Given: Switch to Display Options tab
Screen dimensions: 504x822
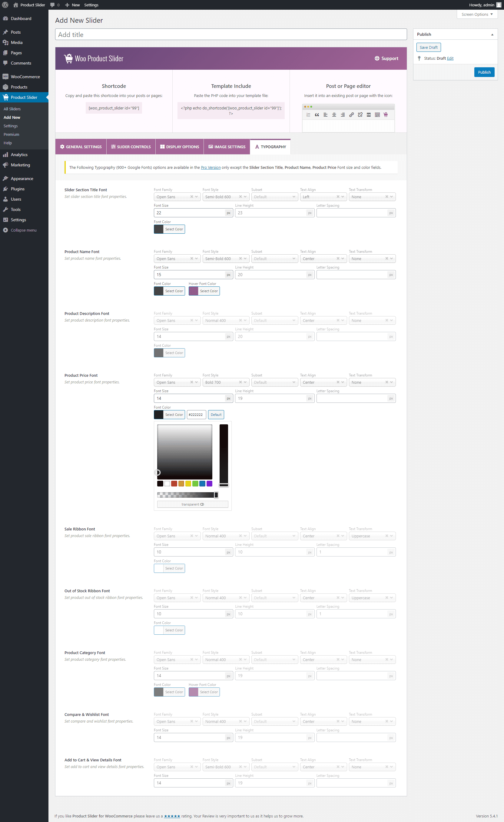Looking at the screenshot, I should coord(179,147).
